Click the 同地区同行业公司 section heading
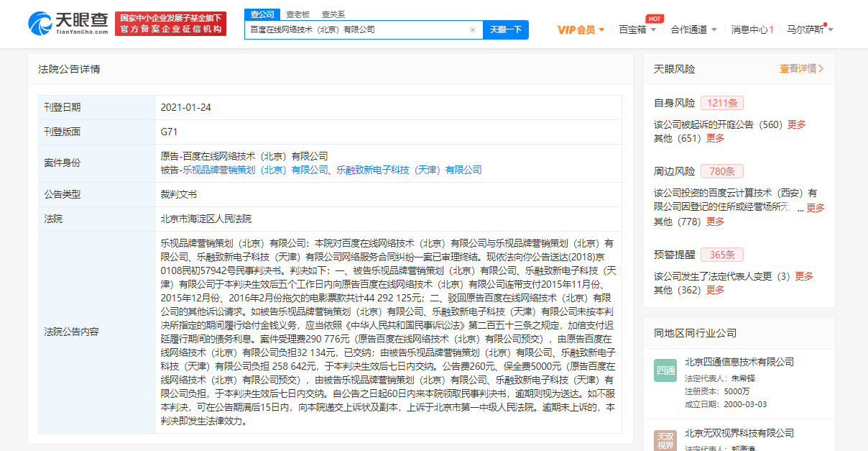The width and height of the screenshot is (868, 451). 696,333
